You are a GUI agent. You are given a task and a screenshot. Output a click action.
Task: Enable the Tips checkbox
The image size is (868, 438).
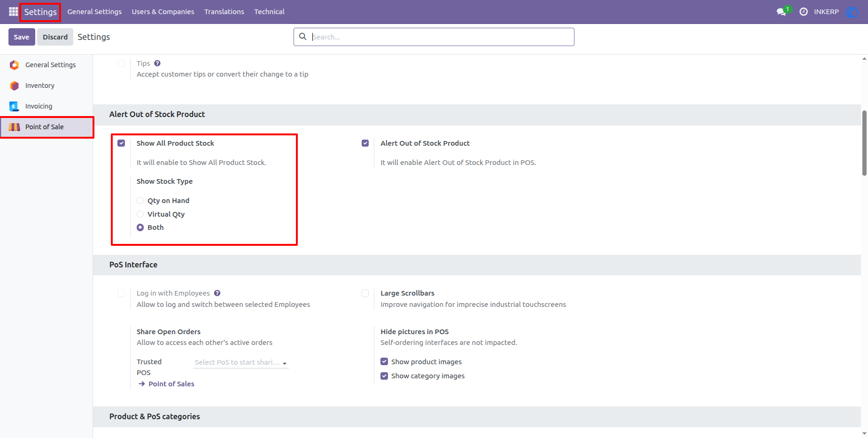tap(121, 63)
